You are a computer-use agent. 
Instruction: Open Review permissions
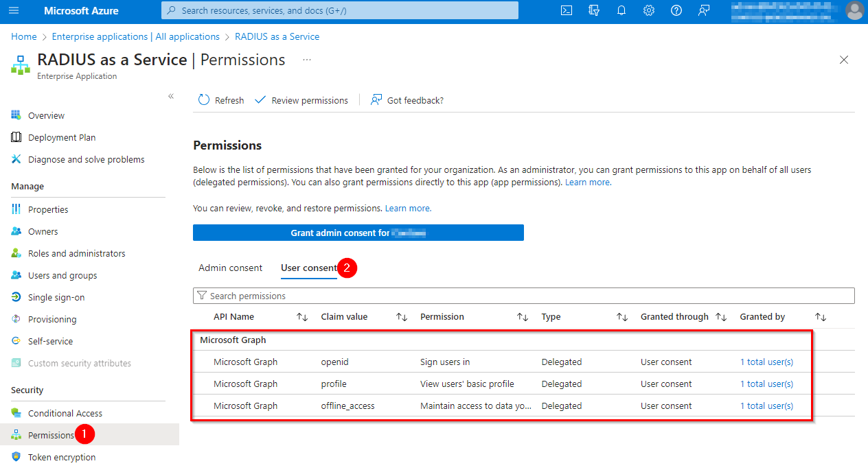point(301,100)
